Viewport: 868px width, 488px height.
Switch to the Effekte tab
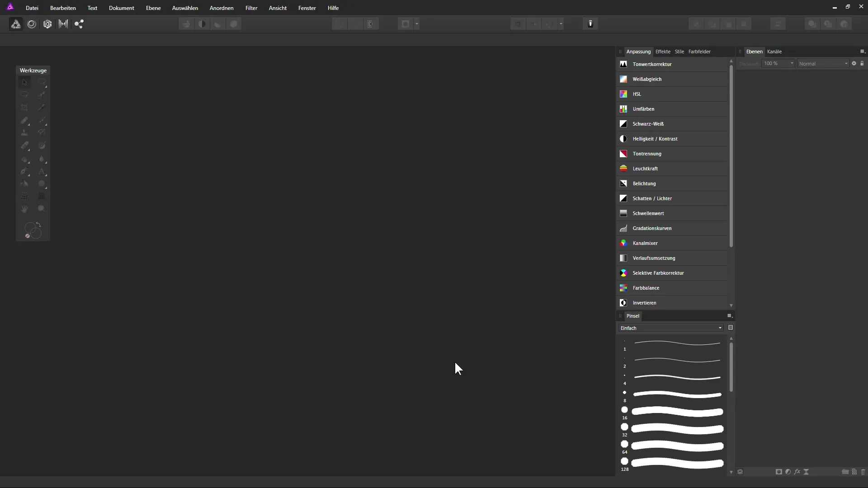tap(663, 52)
